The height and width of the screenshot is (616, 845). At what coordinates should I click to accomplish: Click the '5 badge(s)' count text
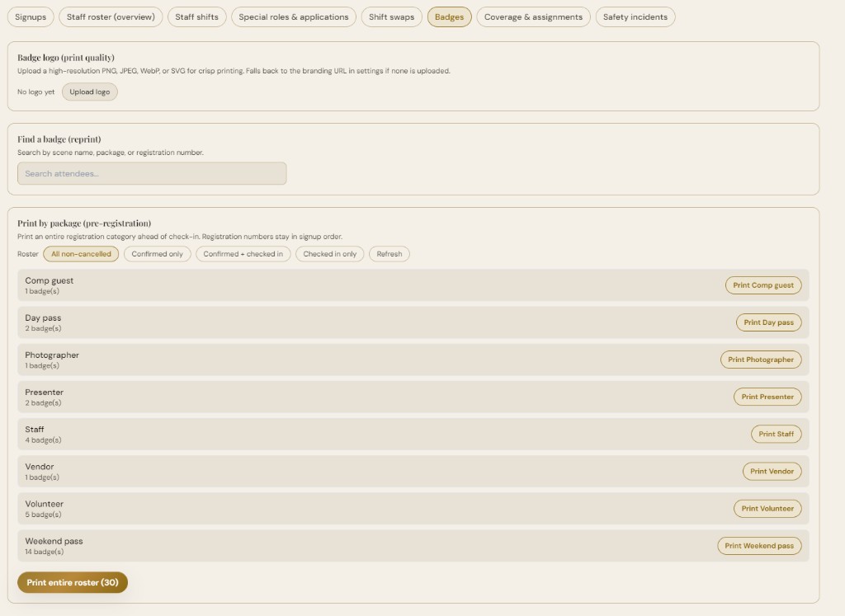pos(43,515)
